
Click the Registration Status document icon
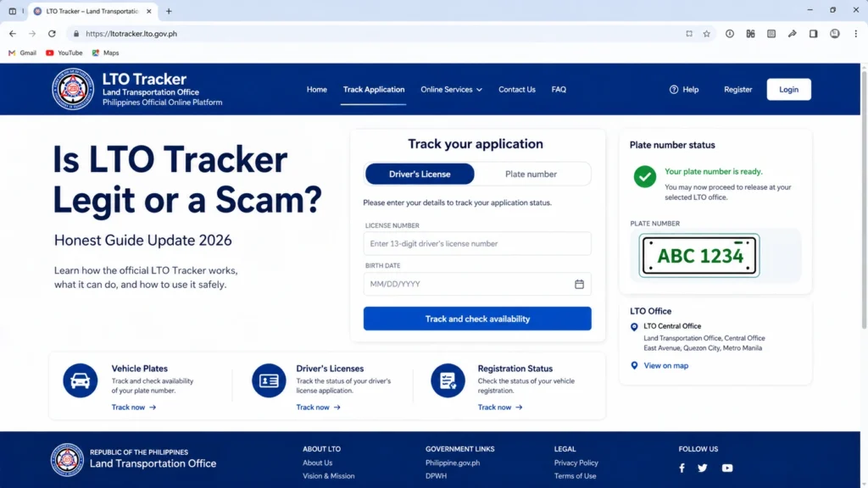pos(448,380)
